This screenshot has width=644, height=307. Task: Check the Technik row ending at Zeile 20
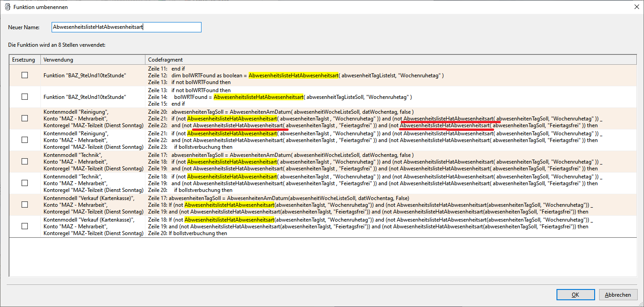25,183
